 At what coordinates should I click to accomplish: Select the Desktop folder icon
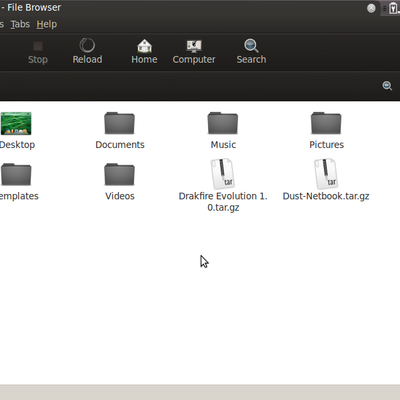pos(16,123)
